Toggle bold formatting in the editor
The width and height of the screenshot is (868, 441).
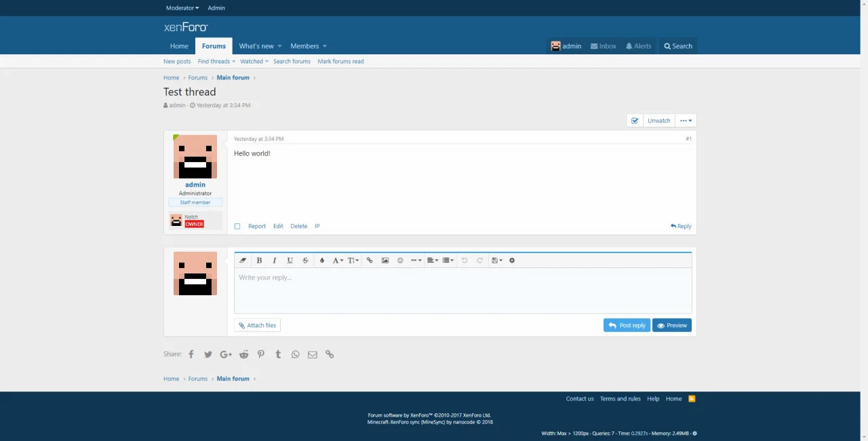click(x=259, y=261)
